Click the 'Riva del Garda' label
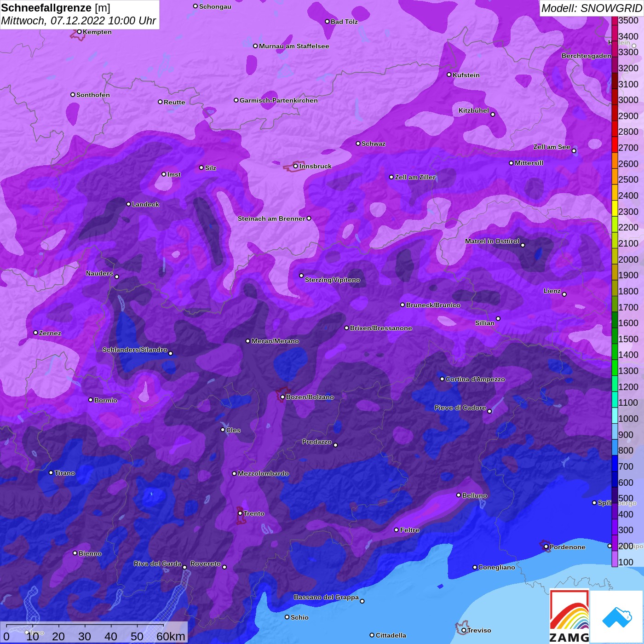 pyautogui.click(x=157, y=563)
